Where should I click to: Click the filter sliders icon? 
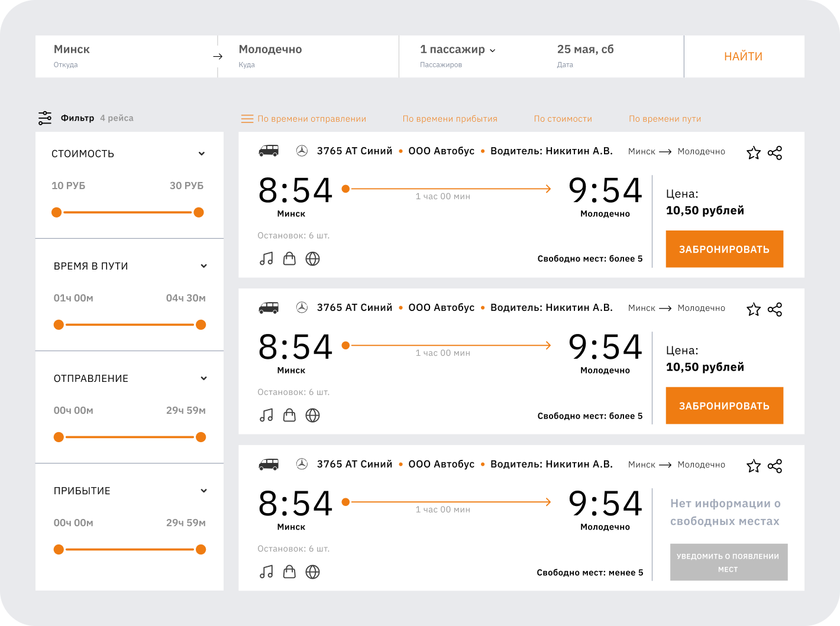45,118
